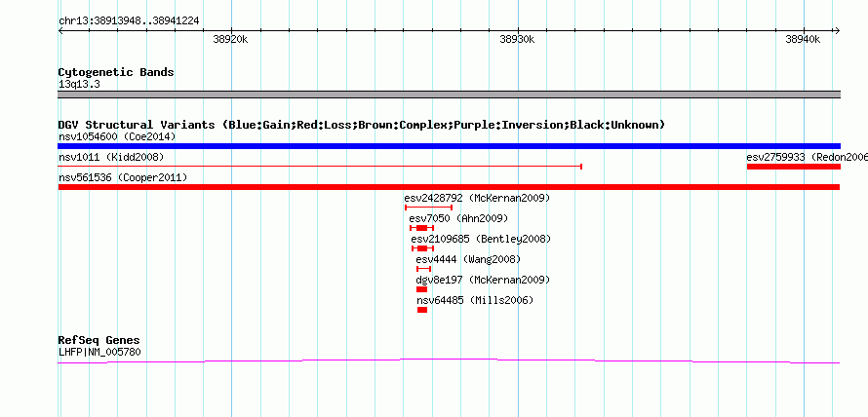Click the 38920k ruler position
Viewport: 868px width, 417px height.
[230, 39]
